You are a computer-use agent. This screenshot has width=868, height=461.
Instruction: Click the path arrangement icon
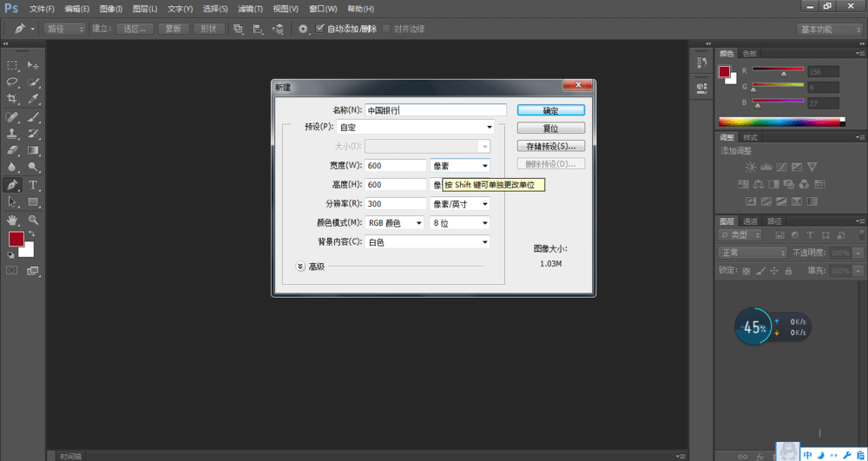coord(278,30)
